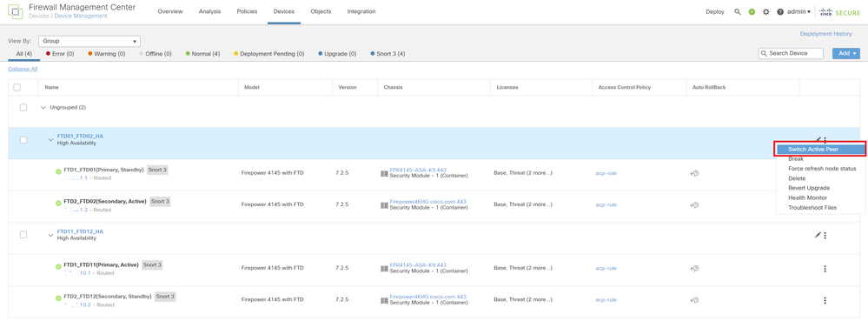Open the Policies navigation tab
Image resolution: width=868 pixels, height=321 pixels.
click(247, 11)
